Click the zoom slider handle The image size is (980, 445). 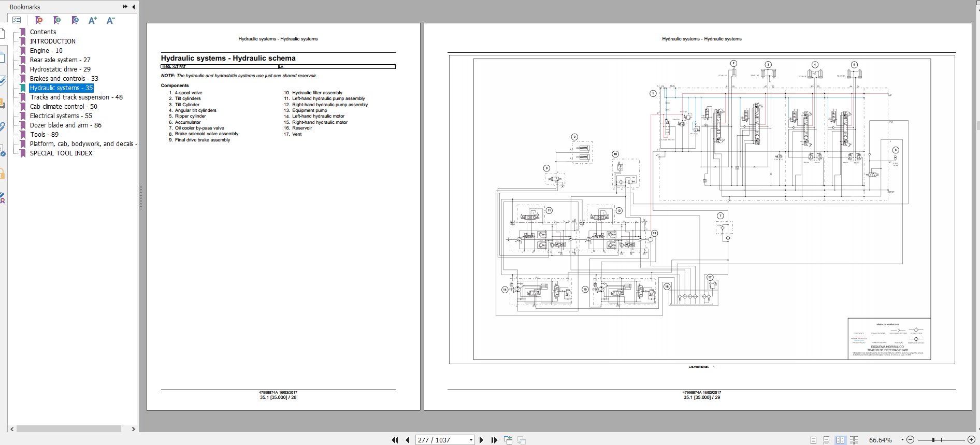(933, 440)
